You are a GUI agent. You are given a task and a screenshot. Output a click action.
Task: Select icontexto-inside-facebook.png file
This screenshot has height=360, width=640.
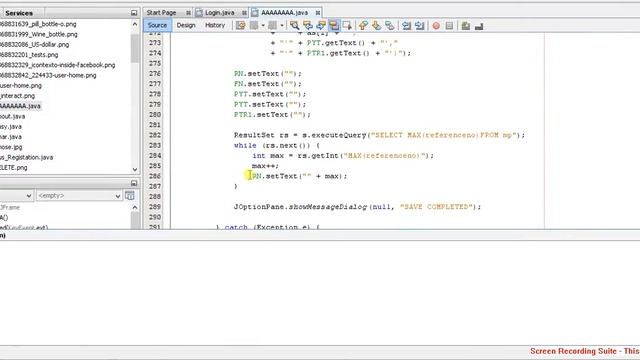tap(58, 65)
